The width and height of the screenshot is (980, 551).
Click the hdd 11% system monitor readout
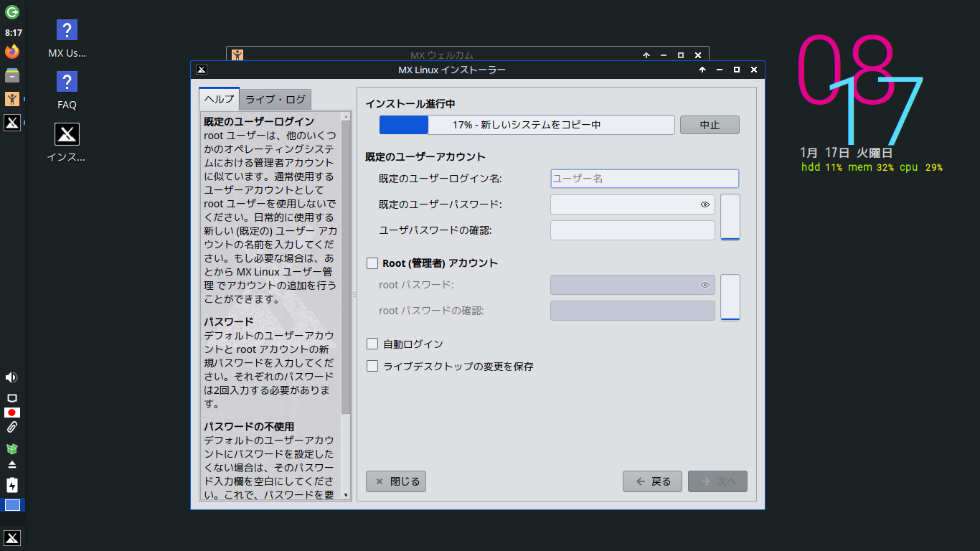click(x=821, y=167)
